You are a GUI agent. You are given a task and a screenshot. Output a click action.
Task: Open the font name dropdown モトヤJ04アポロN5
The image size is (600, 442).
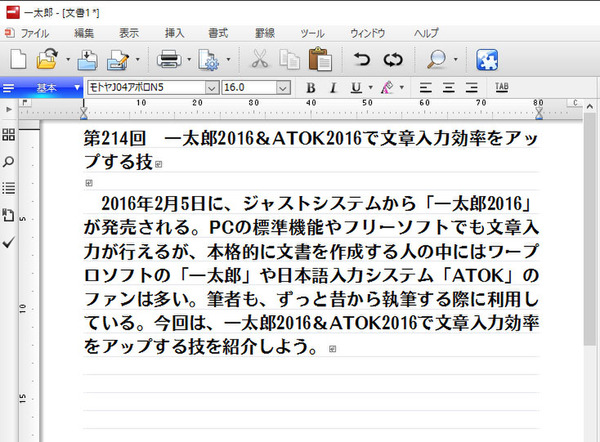click(212, 88)
